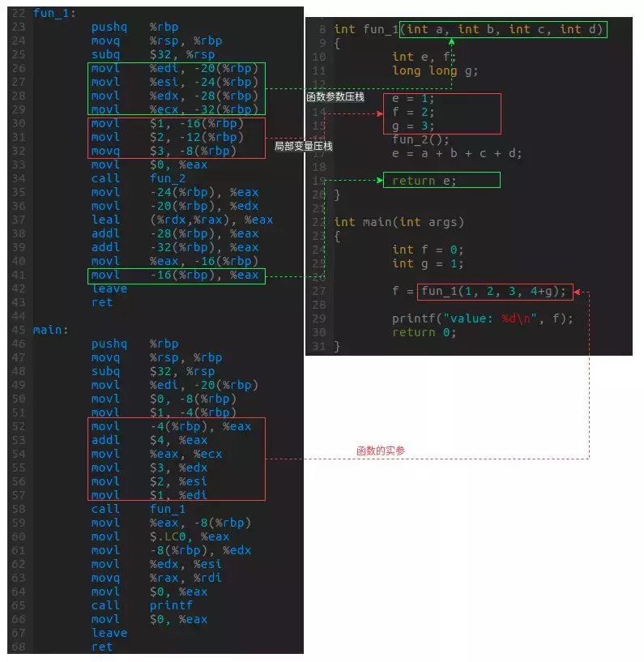Click the red 函数的实参 annotation label
This screenshot has width=644, height=662.
click(381, 451)
